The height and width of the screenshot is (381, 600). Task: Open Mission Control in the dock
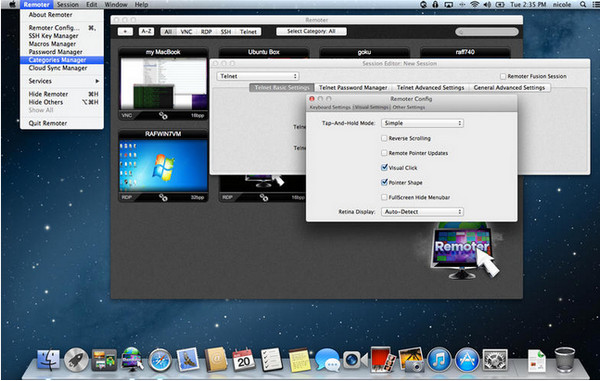click(x=104, y=360)
